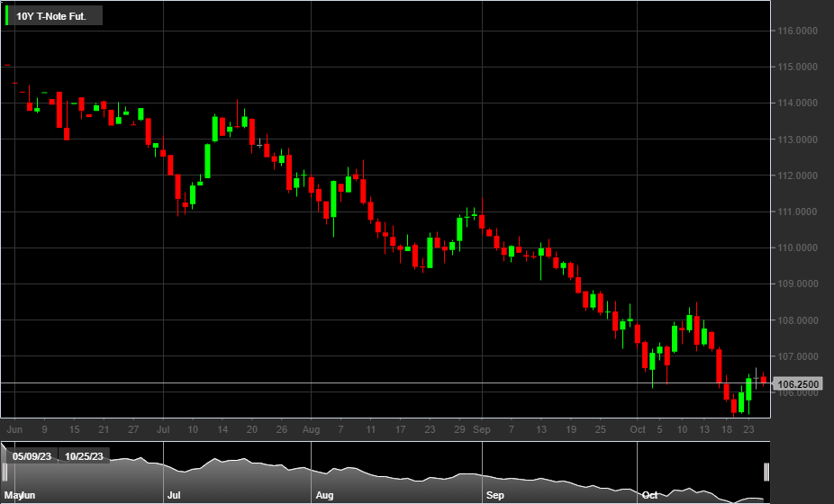Click the Oct label on the main date axis
The width and height of the screenshot is (834, 504).
click(637, 429)
